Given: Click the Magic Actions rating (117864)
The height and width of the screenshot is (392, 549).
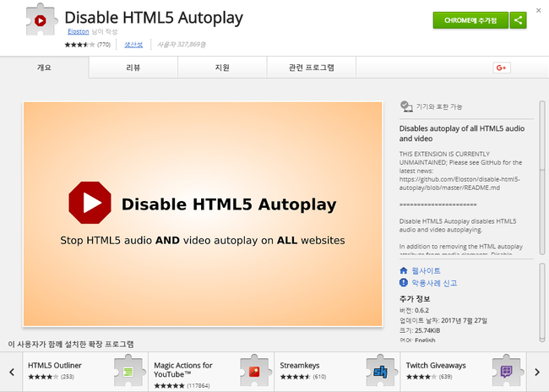Looking at the screenshot, I should [182, 386].
